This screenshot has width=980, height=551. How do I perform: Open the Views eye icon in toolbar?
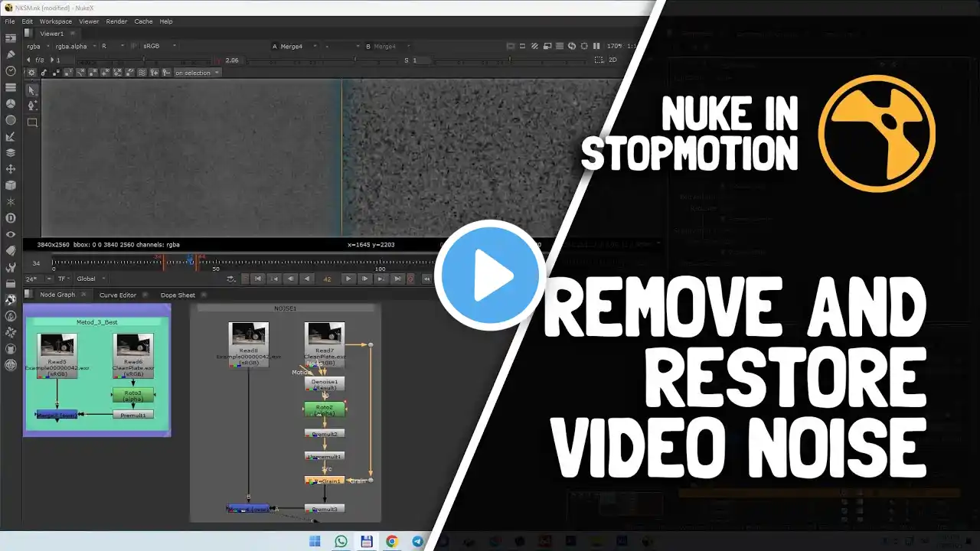(x=11, y=234)
